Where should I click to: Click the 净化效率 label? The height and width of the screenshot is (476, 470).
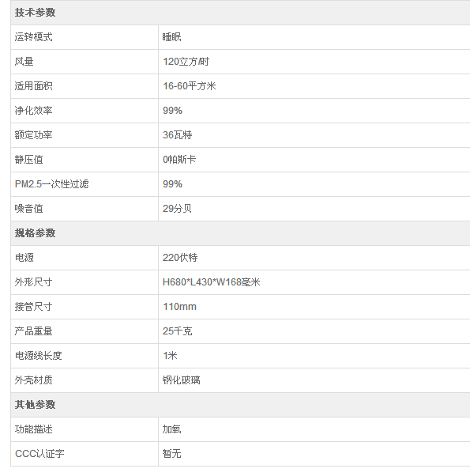34,111
